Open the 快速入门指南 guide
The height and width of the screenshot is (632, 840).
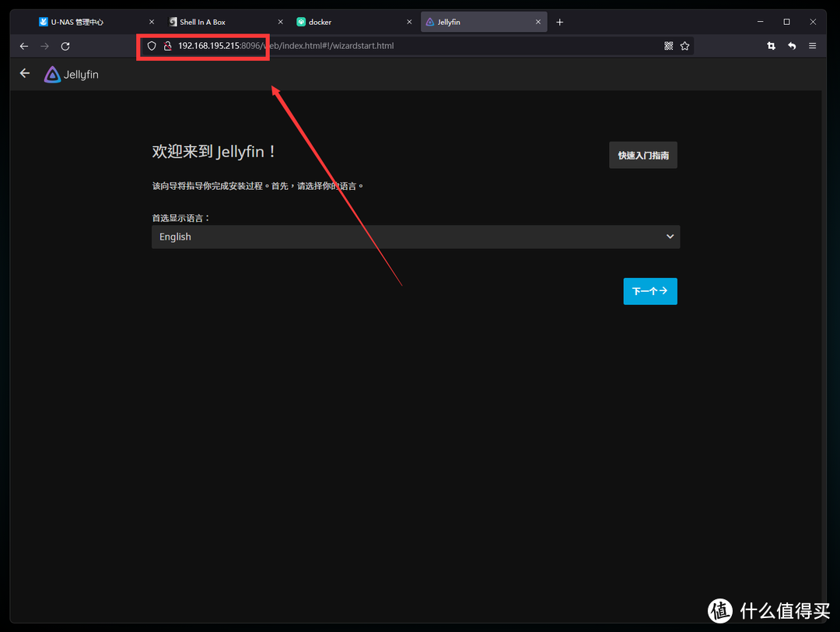(x=642, y=155)
